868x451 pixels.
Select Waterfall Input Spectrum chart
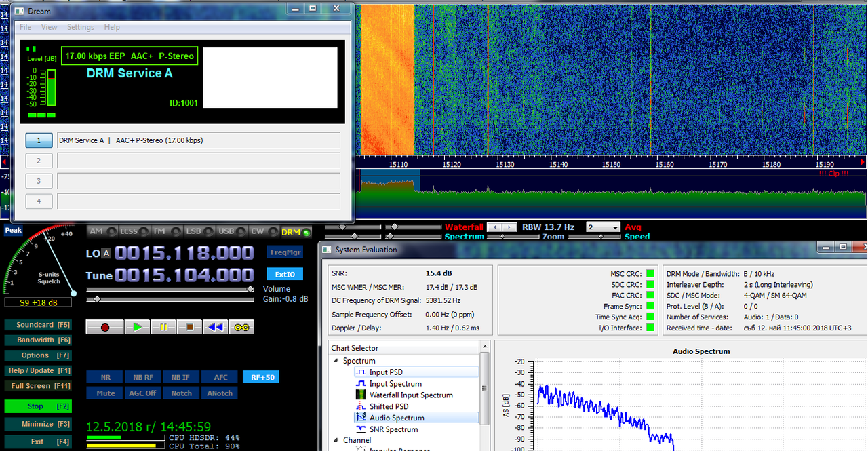(411, 395)
